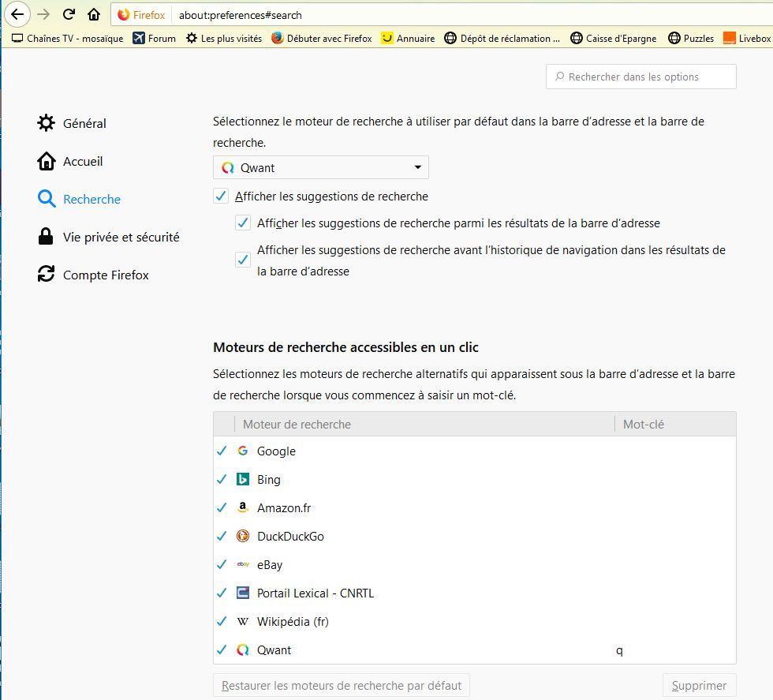Open the Accueil settings section

(83, 161)
